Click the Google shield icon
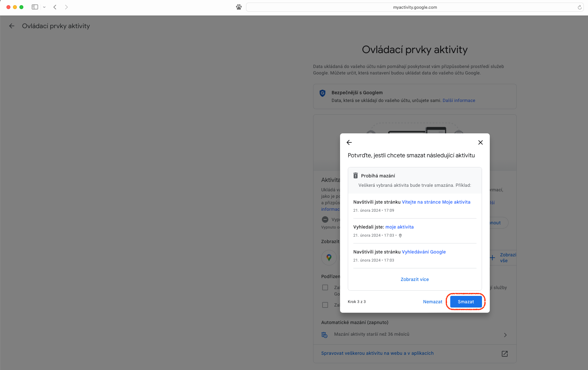 click(x=323, y=93)
